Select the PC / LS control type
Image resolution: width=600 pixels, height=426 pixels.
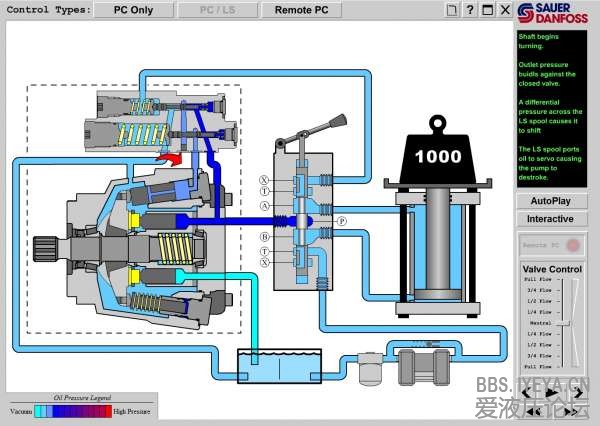(217, 11)
